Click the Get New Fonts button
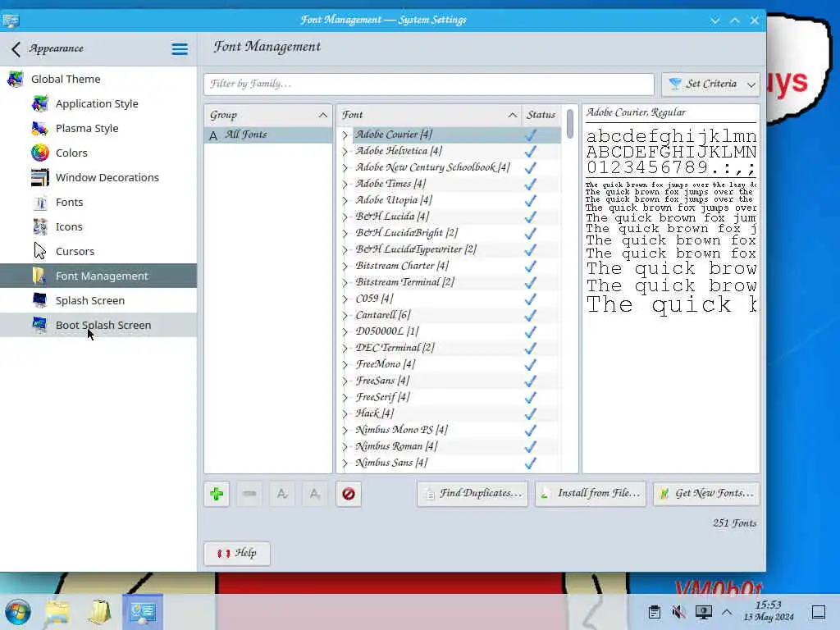Viewport: 840px width, 630px height. point(706,493)
